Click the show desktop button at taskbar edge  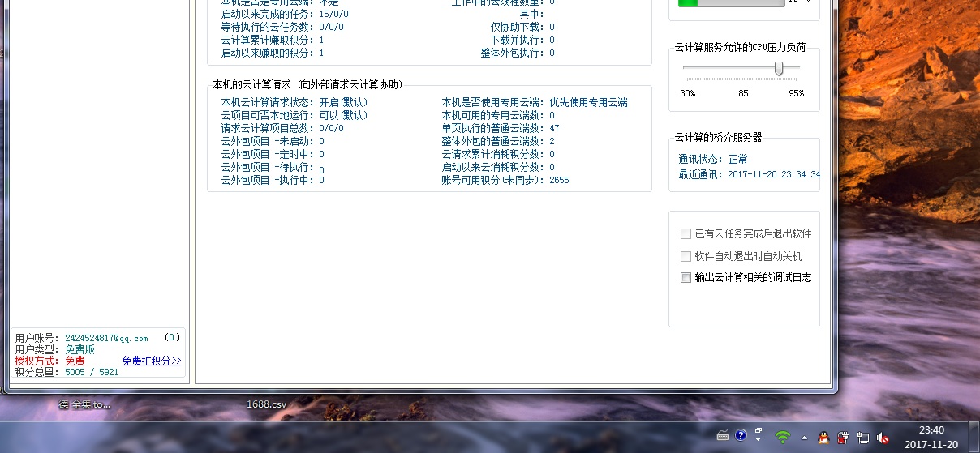tap(974, 437)
